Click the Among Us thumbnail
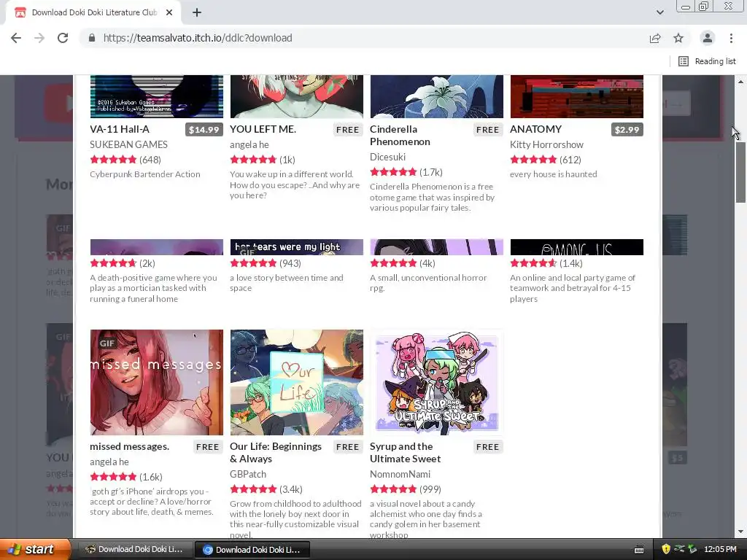The image size is (747, 560). tap(576, 247)
